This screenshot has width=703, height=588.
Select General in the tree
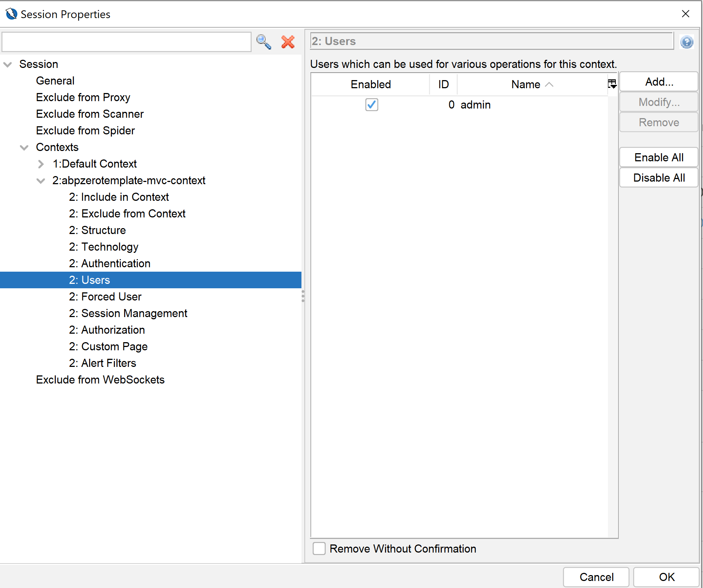click(x=55, y=81)
